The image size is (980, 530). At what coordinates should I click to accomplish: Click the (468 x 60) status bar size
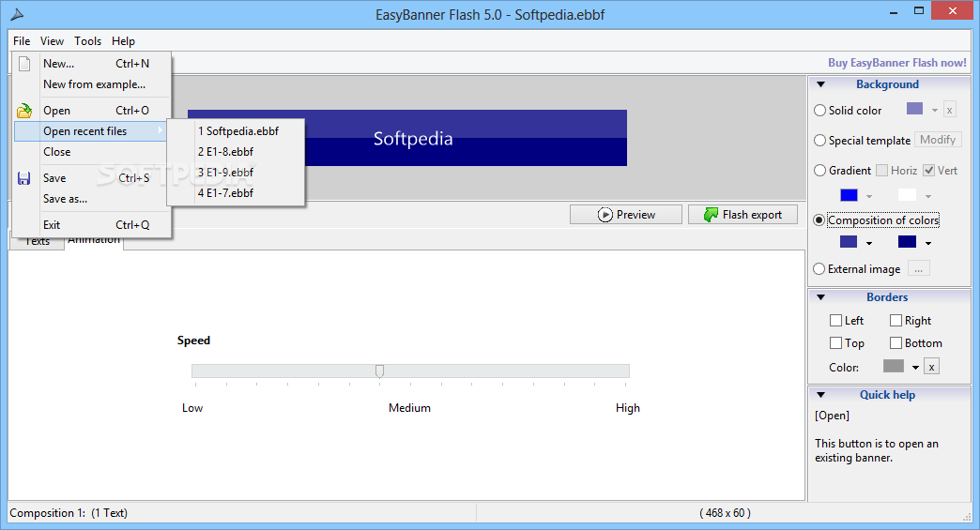(725, 513)
